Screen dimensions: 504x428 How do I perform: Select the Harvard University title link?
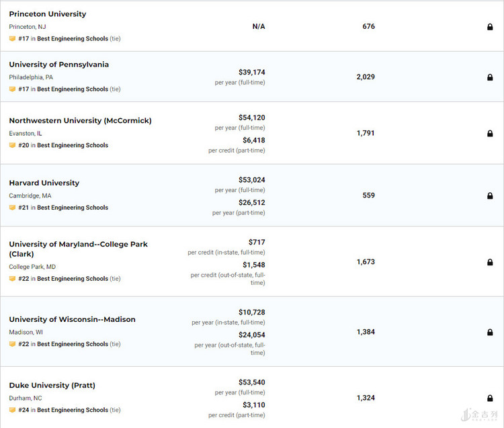pyautogui.click(x=44, y=183)
